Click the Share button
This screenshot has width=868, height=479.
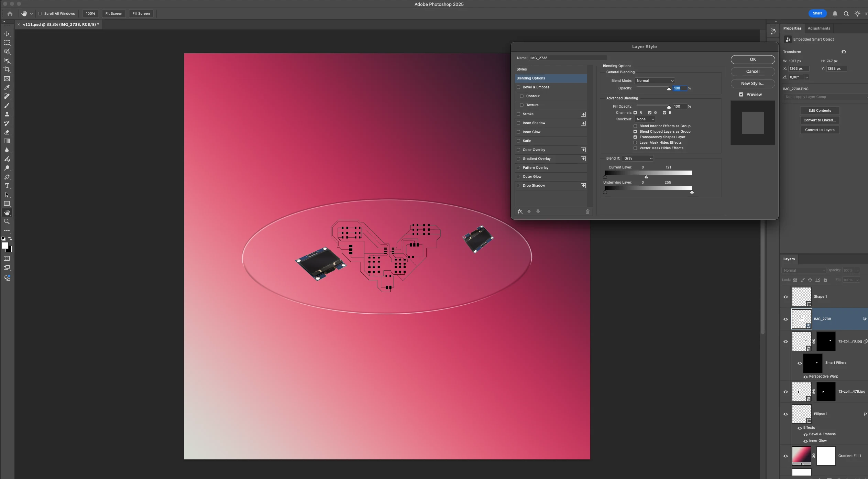point(817,13)
